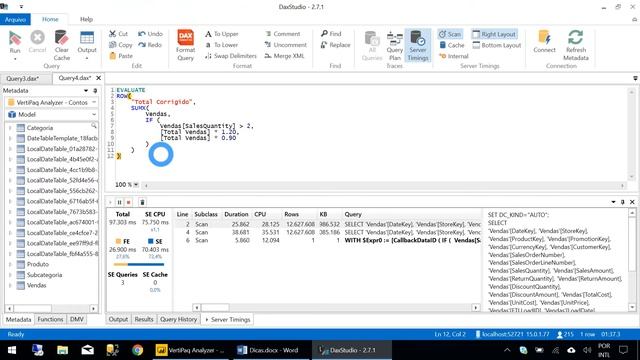Viewport: 640px width, 360px height.
Task: Clear the cache with Clear Cache
Action: 62,45
